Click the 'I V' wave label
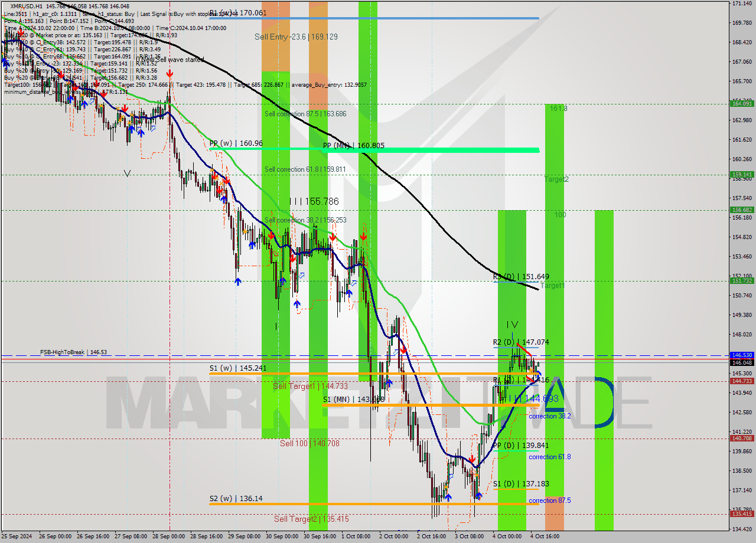756x543 pixels. (513, 325)
